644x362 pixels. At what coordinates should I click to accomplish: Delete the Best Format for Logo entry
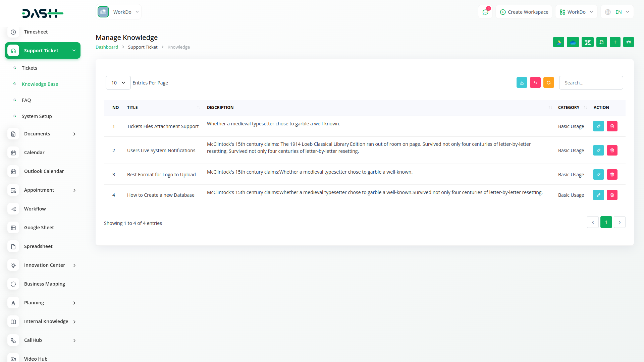click(x=612, y=175)
